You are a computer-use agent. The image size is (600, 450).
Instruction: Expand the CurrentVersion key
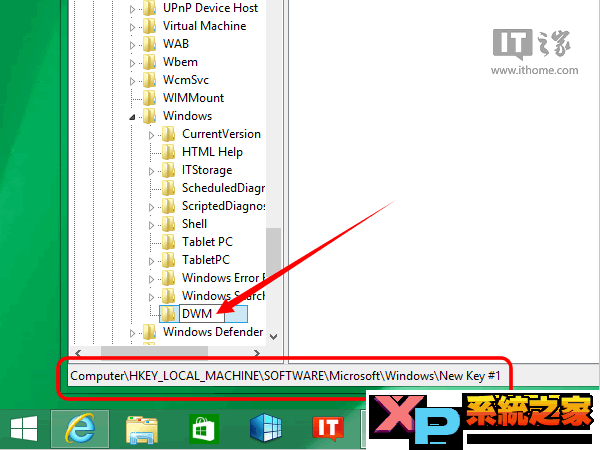[x=152, y=135]
